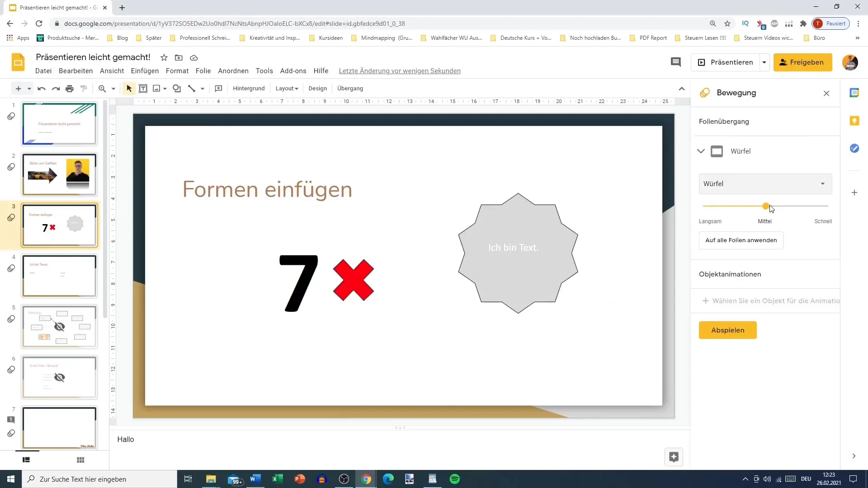Open the Datei menu
Viewport: 868px width, 488px height.
point(43,71)
